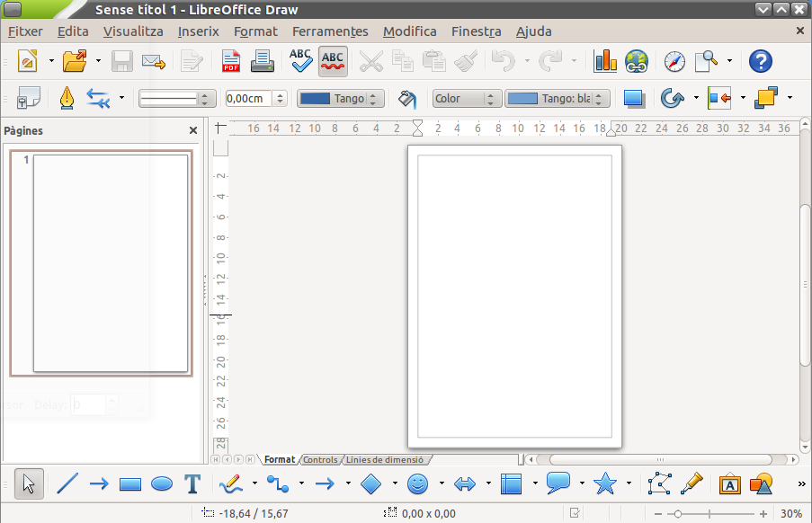This screenshot has height=523, width=812.
Task: Show more drawing tools chevron
Action: coord(801,484)
